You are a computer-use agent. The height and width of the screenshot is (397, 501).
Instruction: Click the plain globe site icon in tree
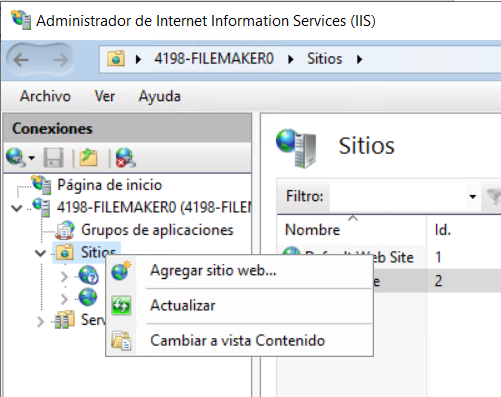click(88, 297)
